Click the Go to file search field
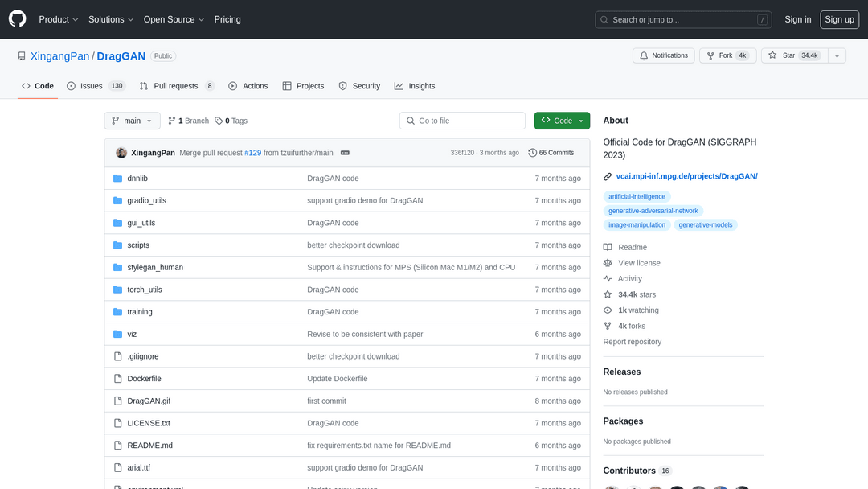Image resolution: width=868 pixels, height=489 pixels. 462,121
